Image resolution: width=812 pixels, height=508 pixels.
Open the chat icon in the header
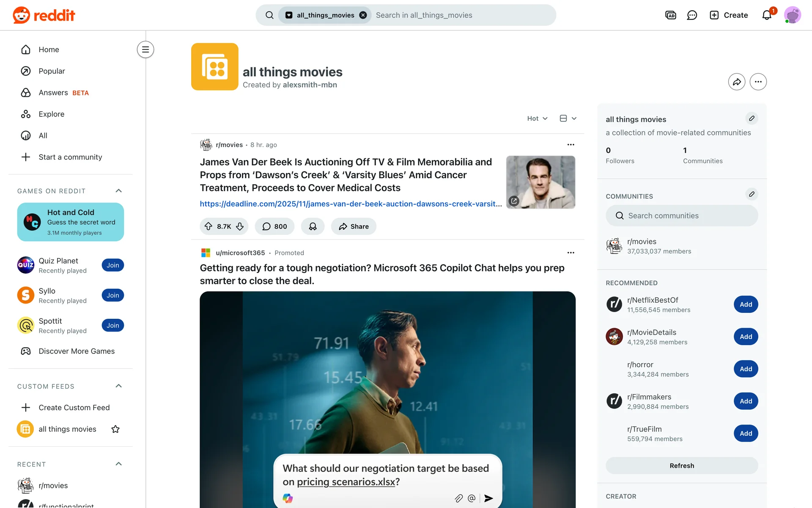point(692,15)
